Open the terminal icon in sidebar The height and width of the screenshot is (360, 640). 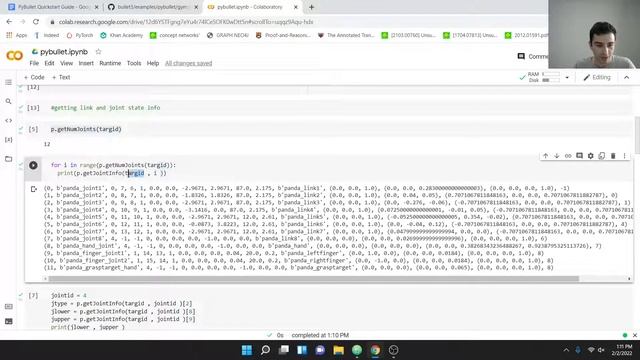(x=9, y=321)
